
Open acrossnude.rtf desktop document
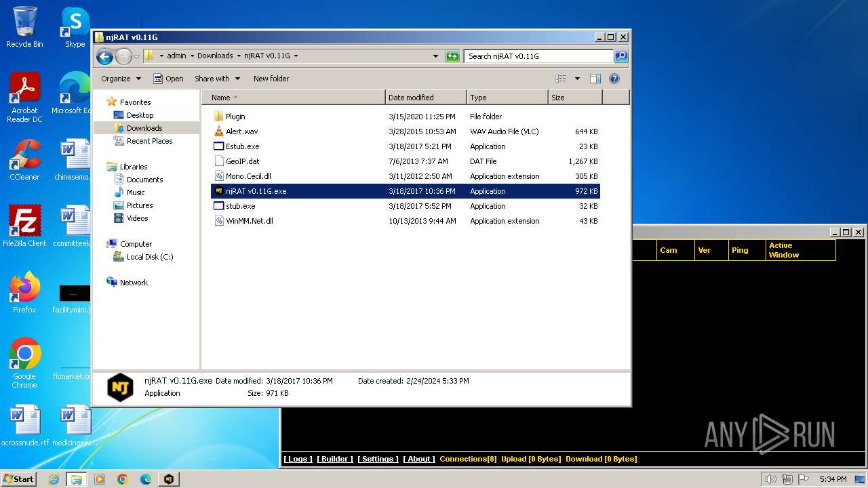pos(24,426)
